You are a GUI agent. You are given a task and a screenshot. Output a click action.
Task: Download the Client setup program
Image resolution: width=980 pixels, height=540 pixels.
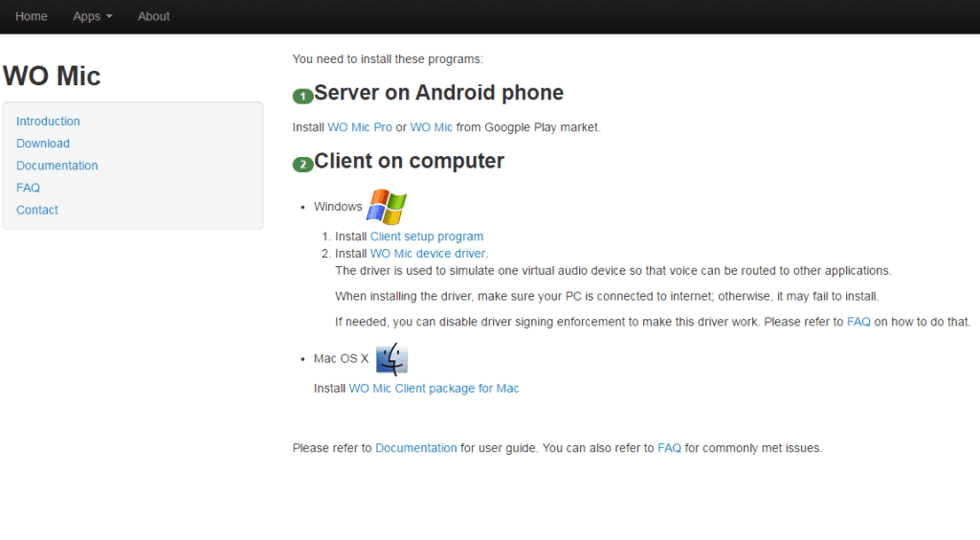427,236
